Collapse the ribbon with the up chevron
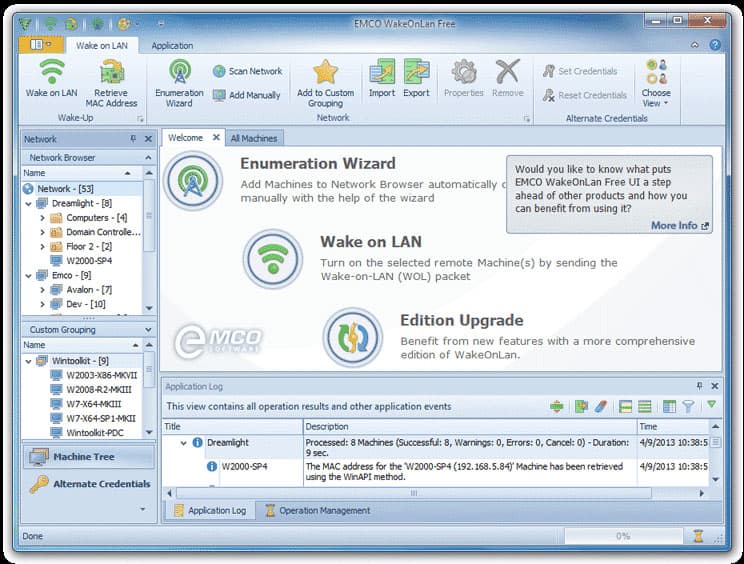744x564 pixels. (x=695, y=45)
